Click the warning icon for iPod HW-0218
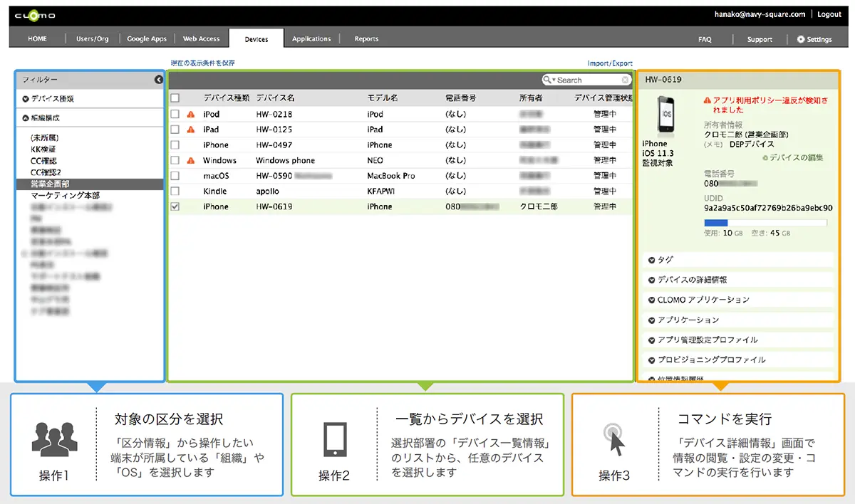Viewport: 855px width, 504px height. pyautogui.click(x=190, y=115)
